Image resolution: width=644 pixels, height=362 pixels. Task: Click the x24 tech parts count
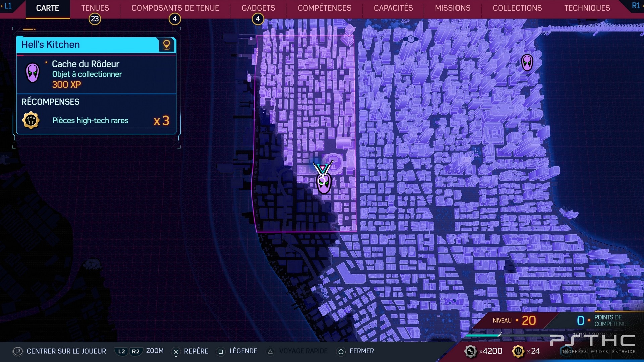pyautogui.click(x=533, y=351)
